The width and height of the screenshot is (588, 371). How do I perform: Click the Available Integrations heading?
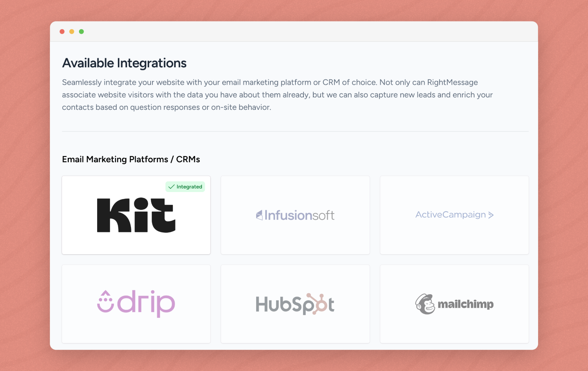(124, 63)
